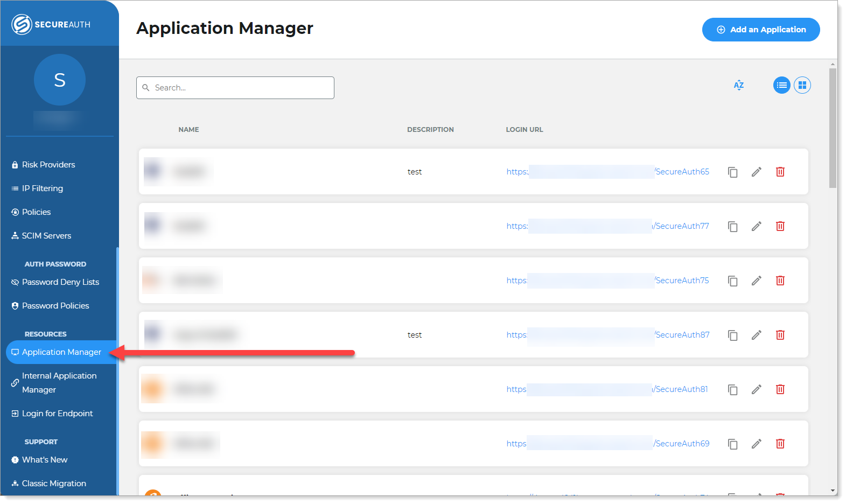Open What's New in sidebar
This screenshot has width=846, height=504.
(x=40, y=460)
